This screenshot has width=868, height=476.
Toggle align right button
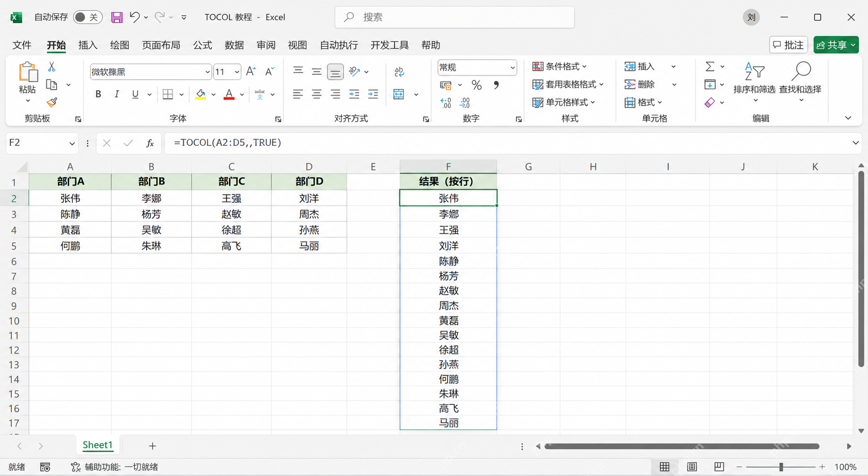(335, 94)
